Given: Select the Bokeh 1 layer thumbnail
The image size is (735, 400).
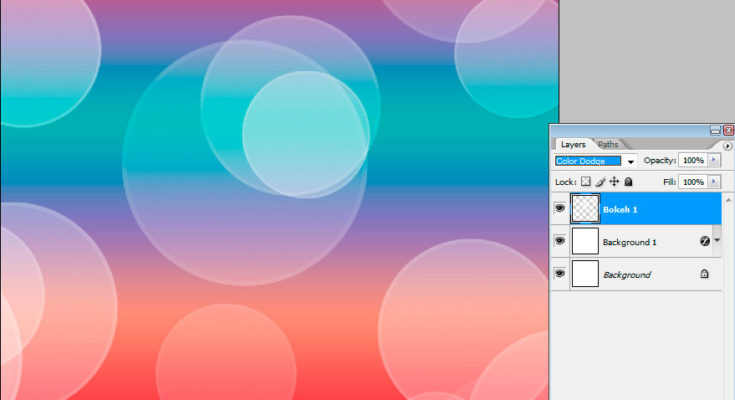Looking at the screenshot, I should tap(585, 208).
